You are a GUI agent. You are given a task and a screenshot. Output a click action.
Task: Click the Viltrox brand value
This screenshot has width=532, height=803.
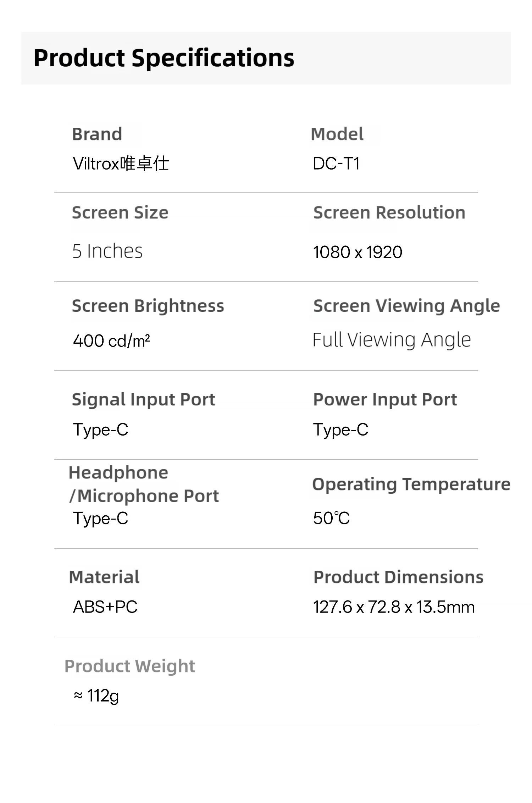pos(121,164)
